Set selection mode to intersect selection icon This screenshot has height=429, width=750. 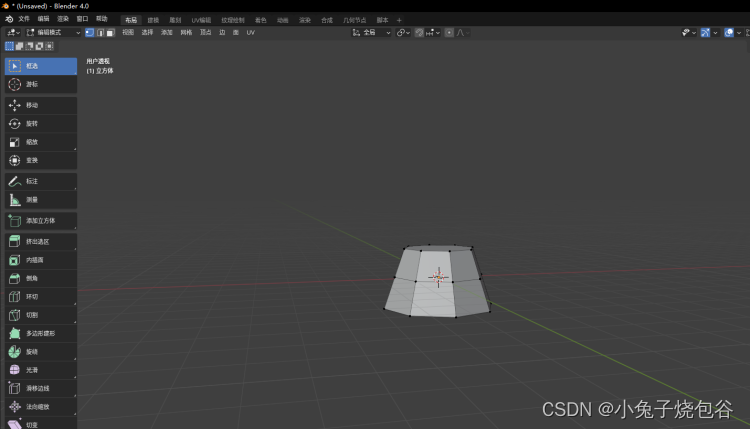(x=50, y=46)
